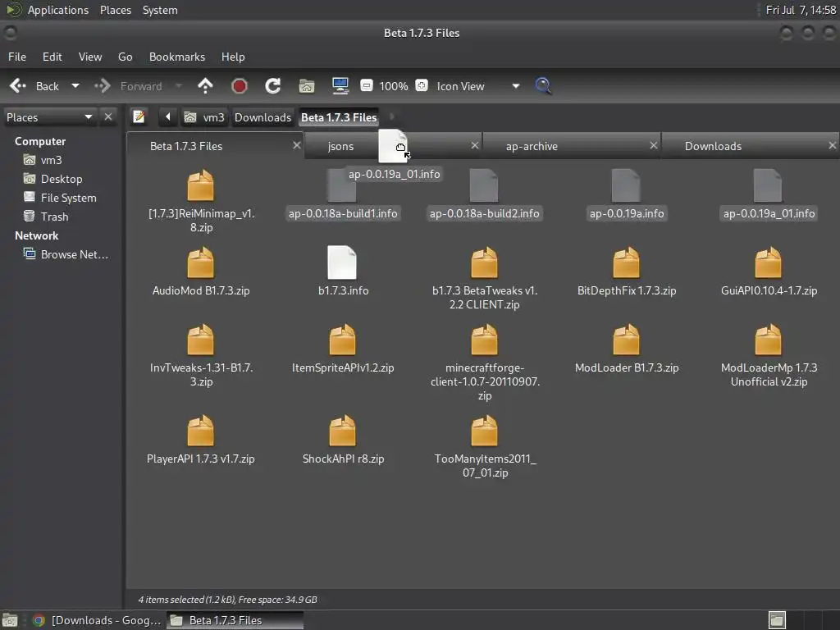Open the View menu
840x630 pixels.
point(90,57)
